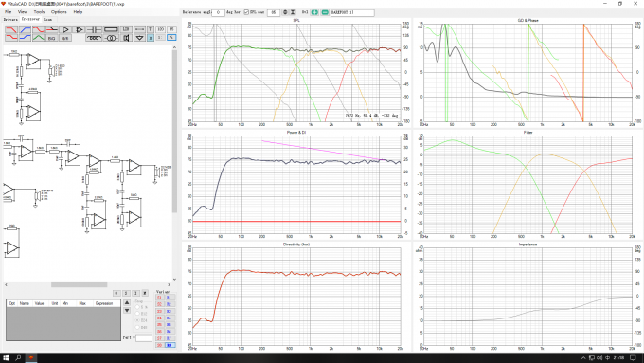Click the Part # input field

[x=144, y=338]
